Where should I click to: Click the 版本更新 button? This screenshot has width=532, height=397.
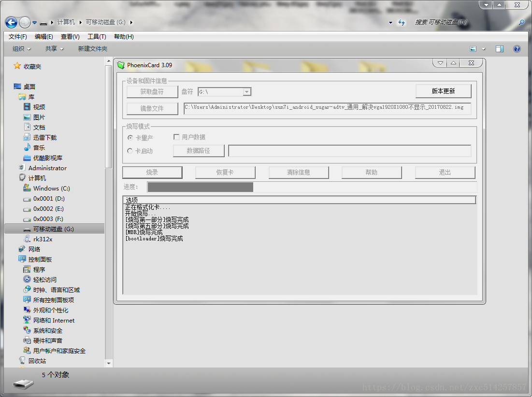(443, 91)
